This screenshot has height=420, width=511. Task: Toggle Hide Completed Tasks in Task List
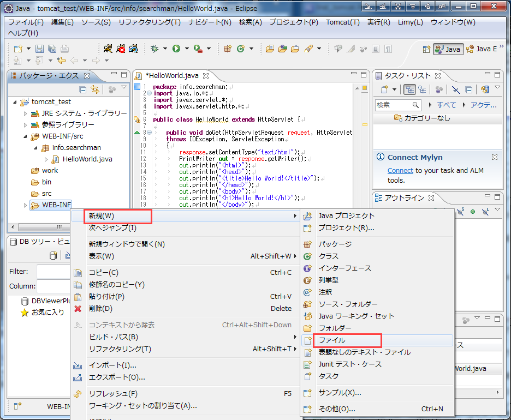[456, 89]
